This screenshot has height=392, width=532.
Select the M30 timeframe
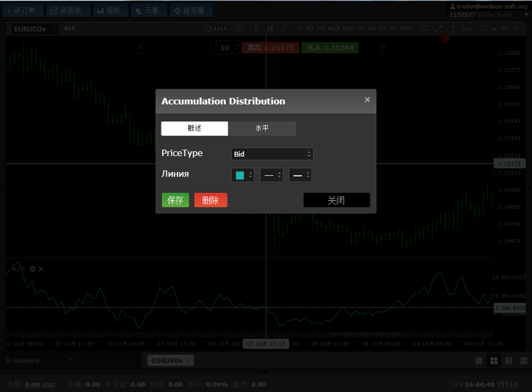tap(348, 28)
